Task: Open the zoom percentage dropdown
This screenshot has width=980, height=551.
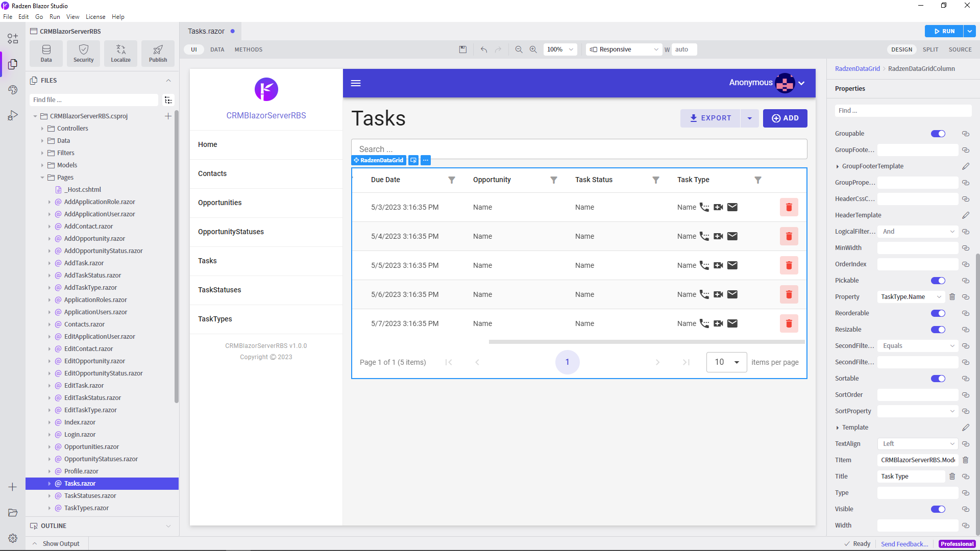Action: coord(560,49)
